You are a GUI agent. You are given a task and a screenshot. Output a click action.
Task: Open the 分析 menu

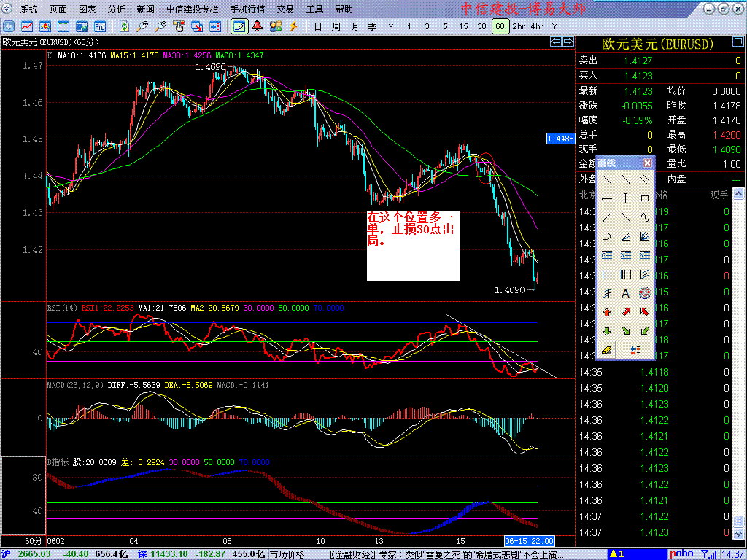click(x=116, y=9)
